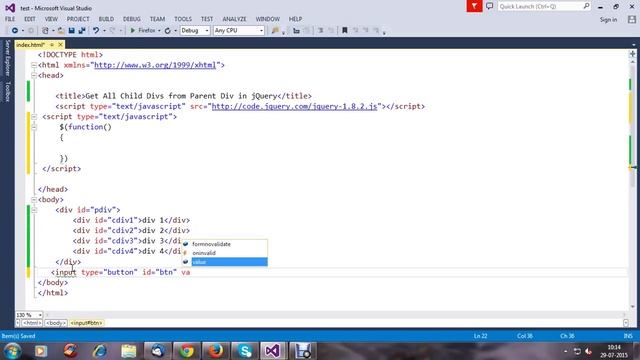Click the Sign in link
This screenshot has width=640, height=360.
click(x=608, y=20)
